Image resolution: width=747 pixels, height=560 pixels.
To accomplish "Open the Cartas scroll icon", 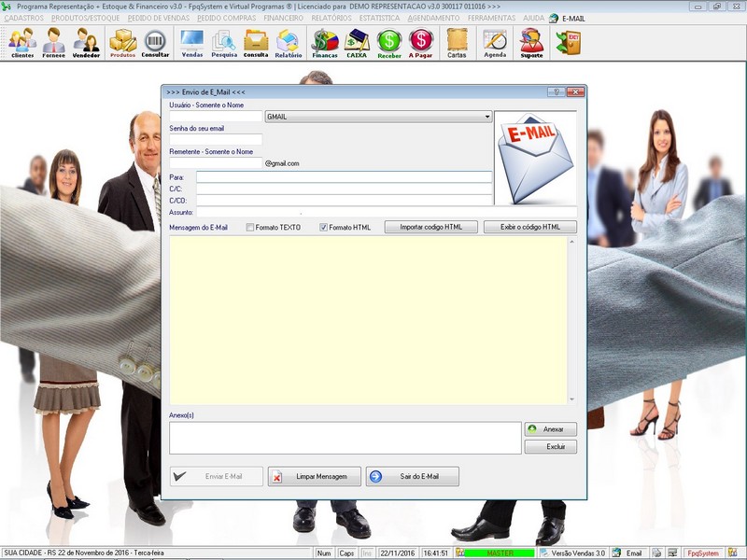I will (457, 43).
